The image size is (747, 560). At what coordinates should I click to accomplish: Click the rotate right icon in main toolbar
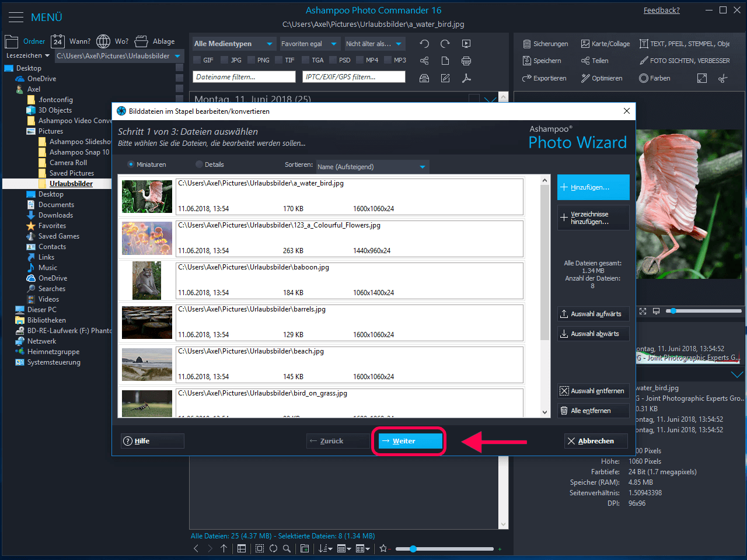point(445,44)
